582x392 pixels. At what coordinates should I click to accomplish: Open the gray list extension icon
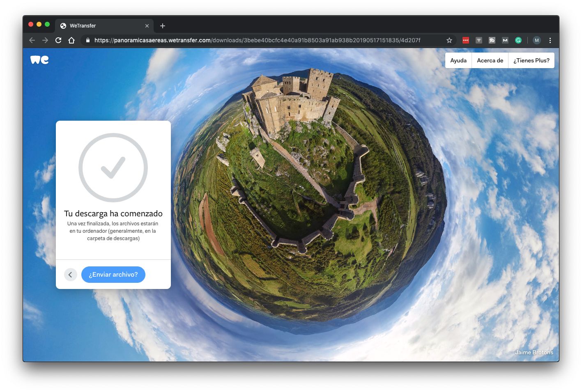pyautogui.click(x=479, y=40)
